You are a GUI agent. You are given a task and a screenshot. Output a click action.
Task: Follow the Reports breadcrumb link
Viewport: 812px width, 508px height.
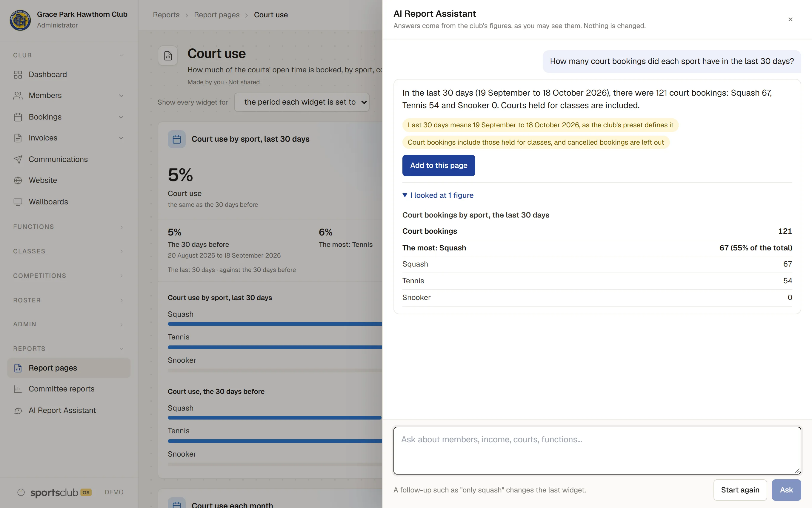click(x=166, y=15)
